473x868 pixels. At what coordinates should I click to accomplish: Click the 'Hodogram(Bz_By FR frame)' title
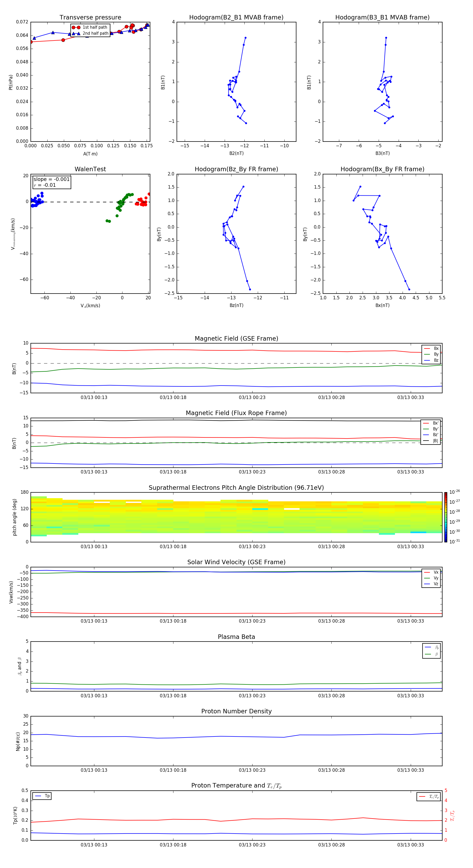pos(236,169)
